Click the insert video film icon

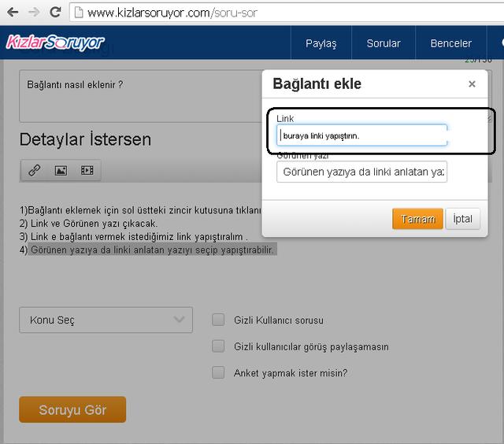click(x=87, y=170)
